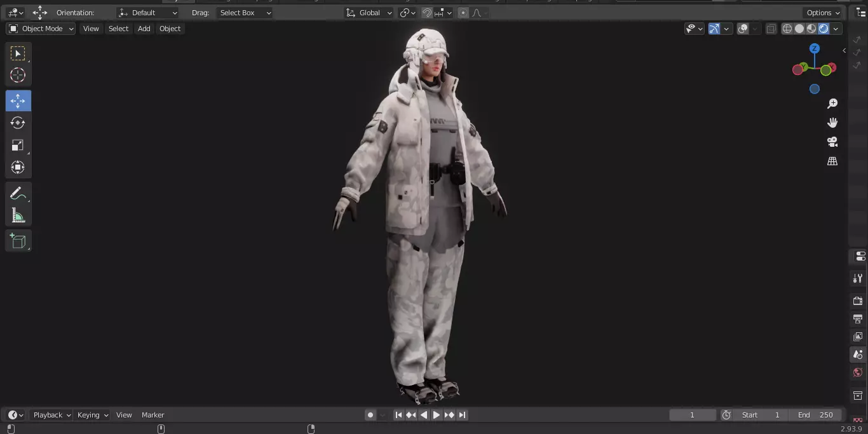Open the World properties tab (globe icon)
This screenshot has height=434, width=868.
click(858, 372)
